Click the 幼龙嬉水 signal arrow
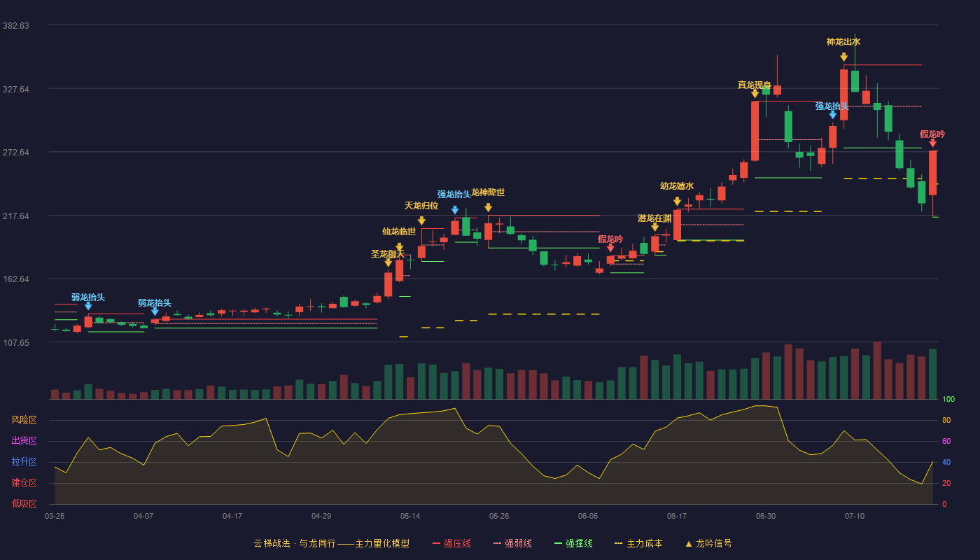The width and height of the screenshot is (980, 560). tap(677, 201)
